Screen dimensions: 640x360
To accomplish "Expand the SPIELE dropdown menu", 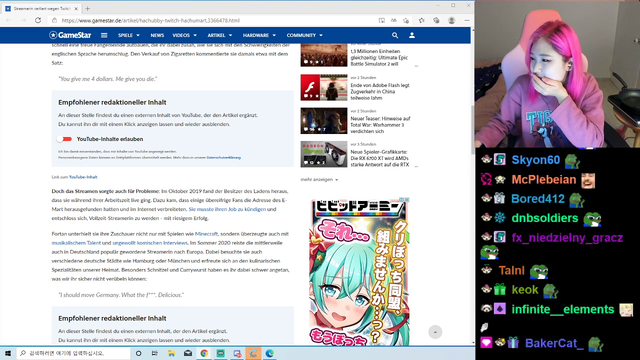I will tap(129, 36).
